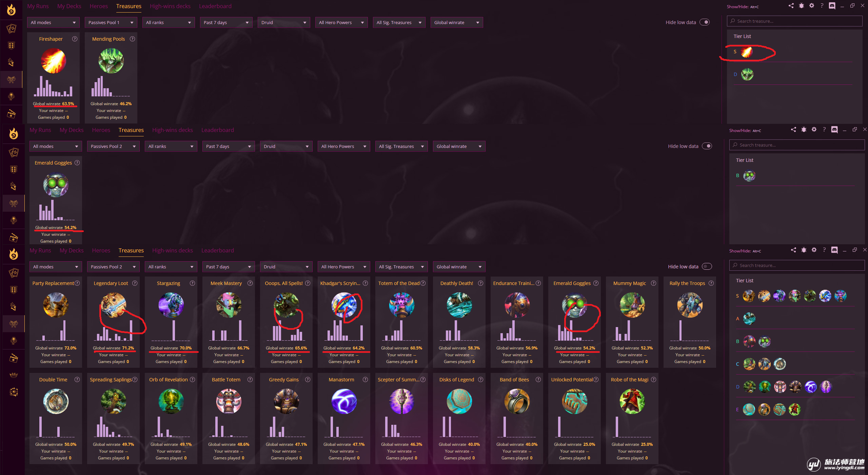Click the Legendary Loot treasure name
The height and width of the screenshot is (475, 868).
point(111,283)
